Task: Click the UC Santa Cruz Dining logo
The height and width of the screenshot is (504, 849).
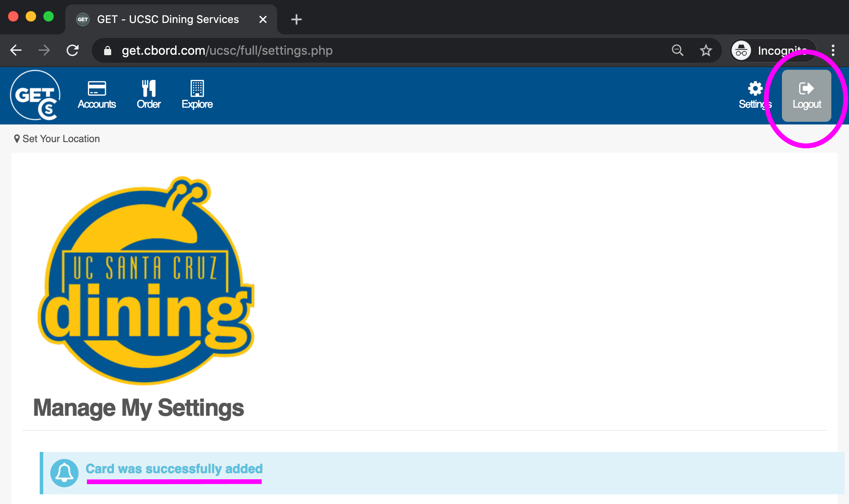Action: pyautogui.click(x=146, y=281)
